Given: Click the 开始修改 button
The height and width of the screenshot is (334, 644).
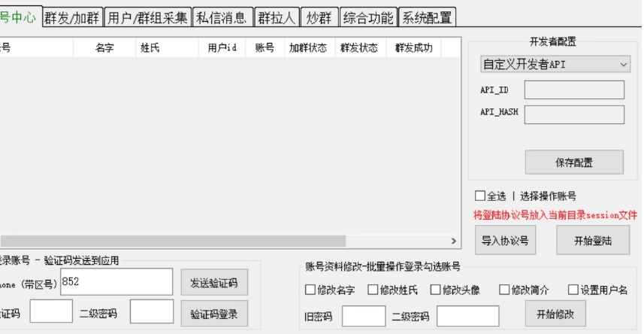Looking at the screenshot, I should 555,314.
